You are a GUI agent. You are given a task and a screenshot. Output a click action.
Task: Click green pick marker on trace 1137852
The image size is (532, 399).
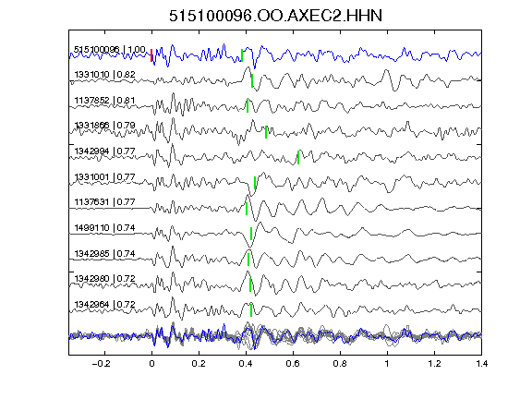[x=248, y=106]
